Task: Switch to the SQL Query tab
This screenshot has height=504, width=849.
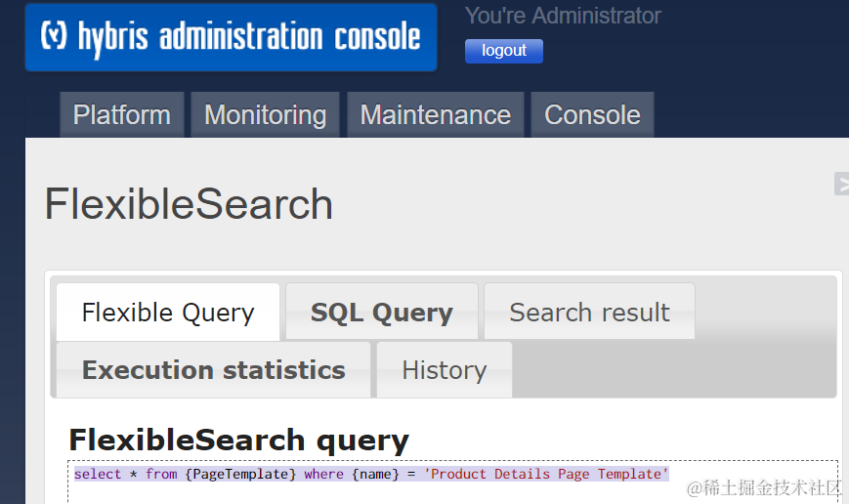Action: point(382,313)
